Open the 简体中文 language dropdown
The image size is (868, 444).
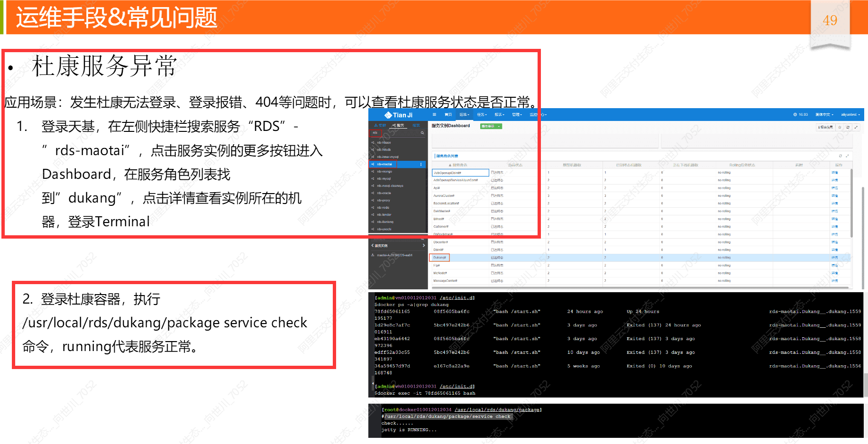[824, 115]
